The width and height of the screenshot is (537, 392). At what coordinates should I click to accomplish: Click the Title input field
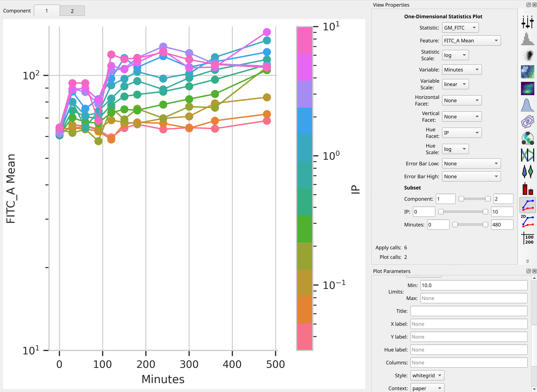tap(469, 311)
